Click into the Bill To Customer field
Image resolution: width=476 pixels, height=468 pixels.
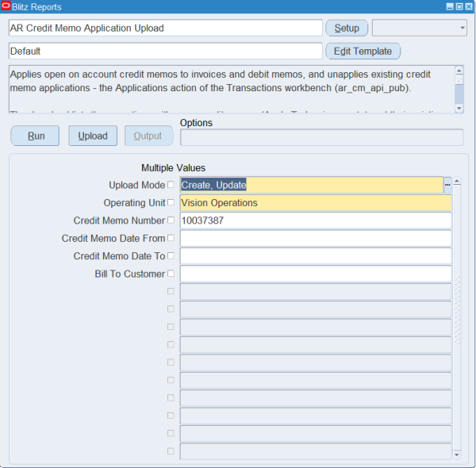pos(316,274)
